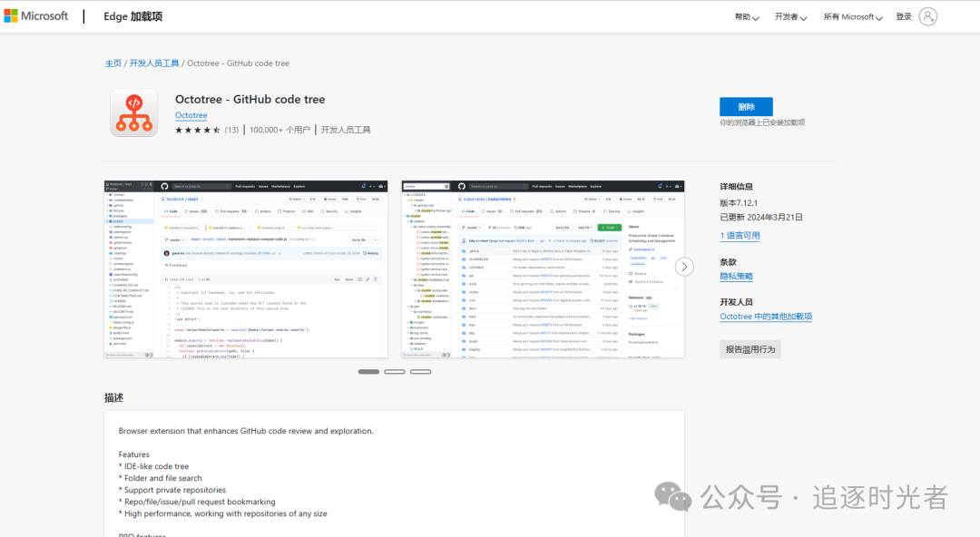Open Edge 加载项 home title

click(133, 17)
